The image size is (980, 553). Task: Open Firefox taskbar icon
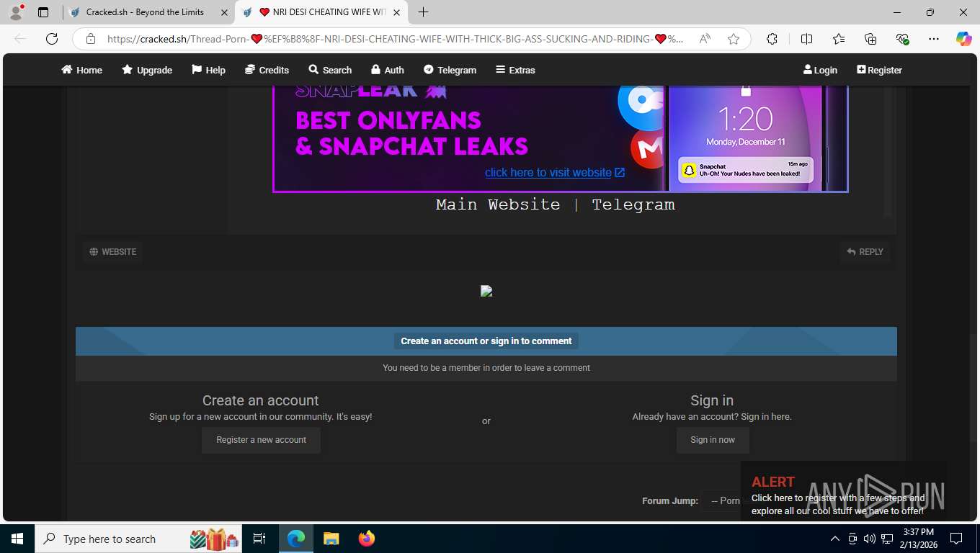tap(367, 539)
